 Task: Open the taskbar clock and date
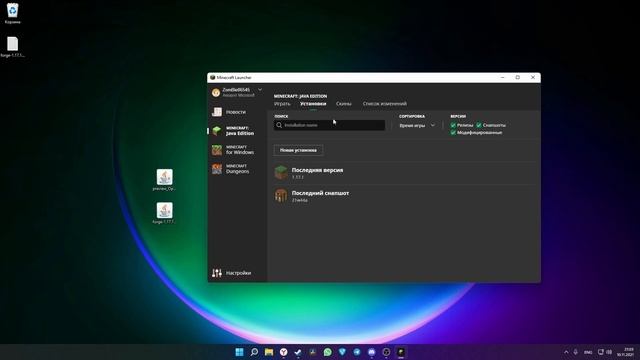point(626,352)
